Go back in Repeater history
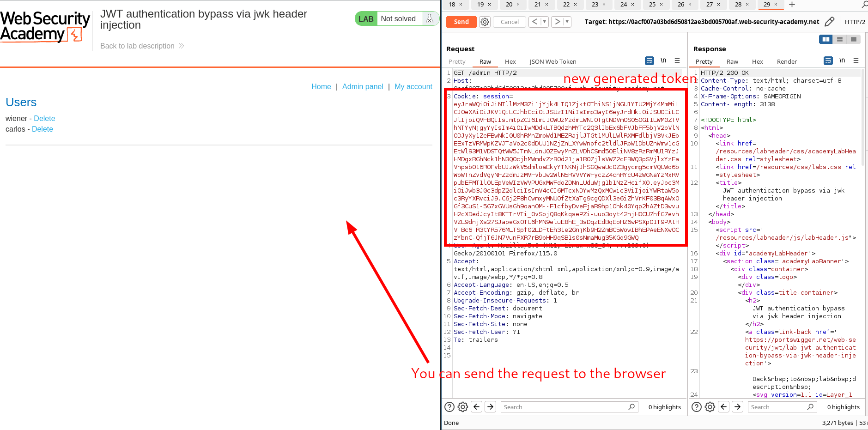Viewport: 868px width, 430px height. (534, 22)
